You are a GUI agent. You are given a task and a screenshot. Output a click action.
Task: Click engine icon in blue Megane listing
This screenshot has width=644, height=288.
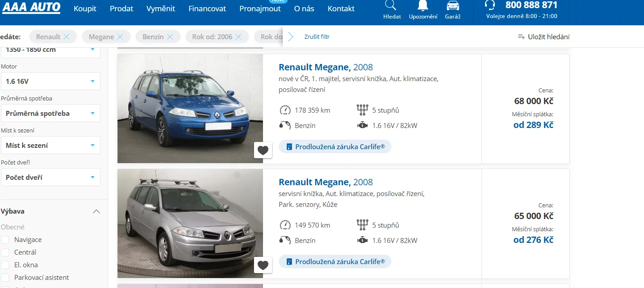click(362, 125)
